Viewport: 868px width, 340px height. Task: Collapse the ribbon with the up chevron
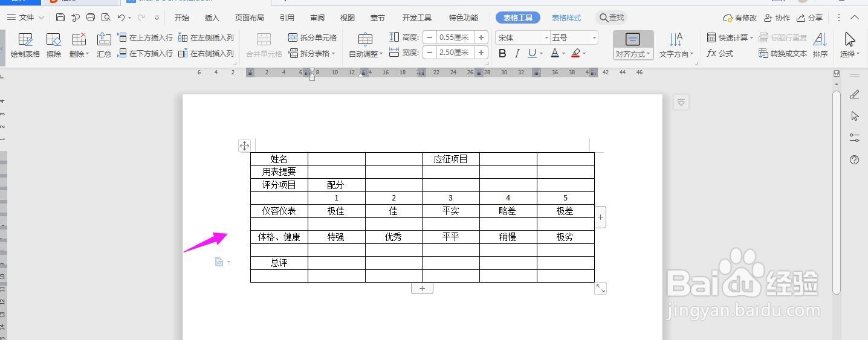(x=855, y=18)
